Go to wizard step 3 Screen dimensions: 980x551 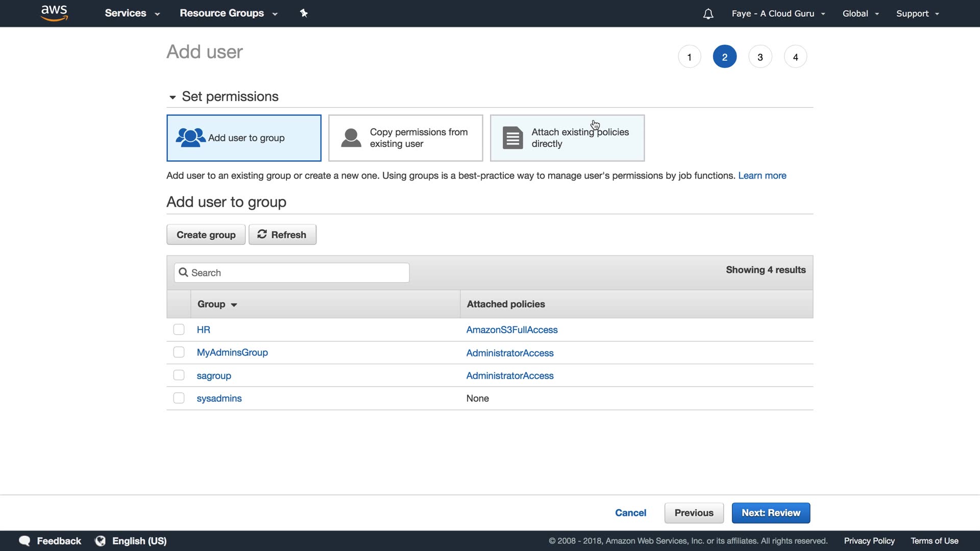click(760, 57)
